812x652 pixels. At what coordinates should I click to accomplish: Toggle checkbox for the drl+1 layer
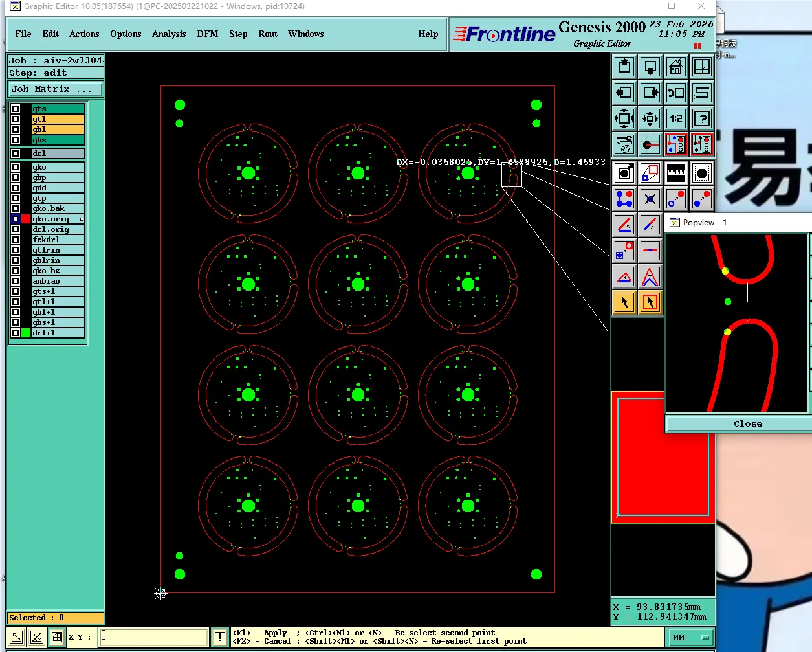click(x=16, y=333)
